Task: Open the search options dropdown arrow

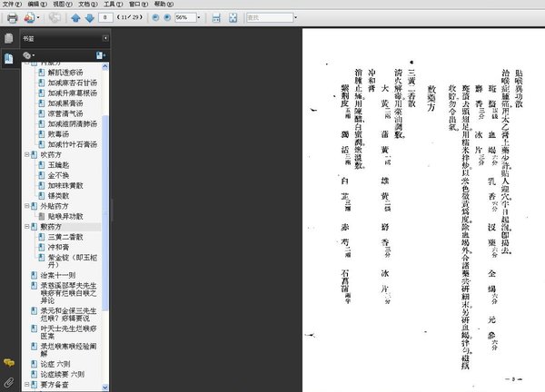Action: click(x=295, y=17)
